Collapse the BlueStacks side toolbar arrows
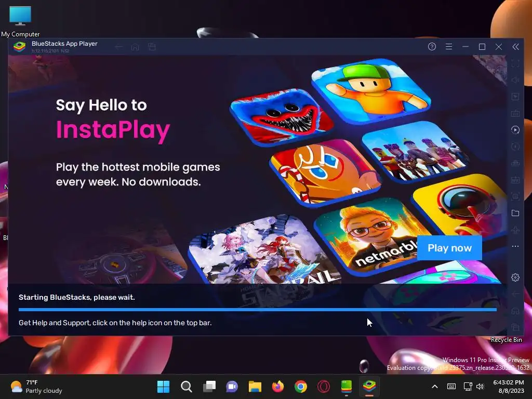 515,47
